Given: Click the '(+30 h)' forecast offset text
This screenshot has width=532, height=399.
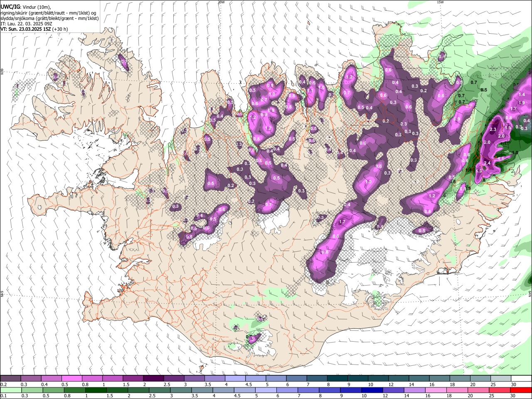Looking at the screenshot, I should click(60, 29).
